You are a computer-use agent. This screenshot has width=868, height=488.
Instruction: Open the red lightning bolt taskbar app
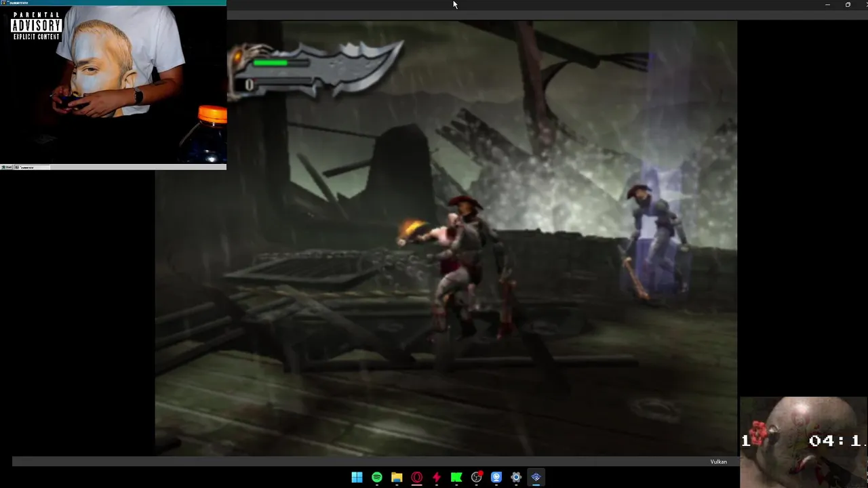click(x=437, y=477)
